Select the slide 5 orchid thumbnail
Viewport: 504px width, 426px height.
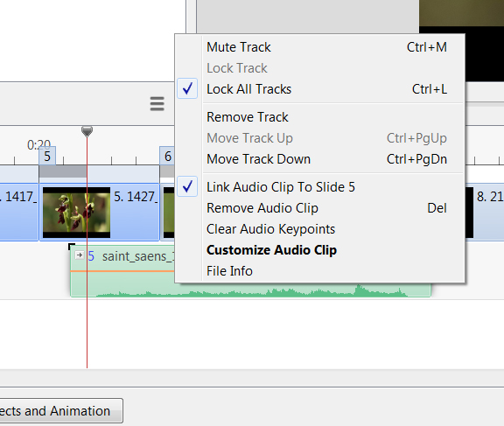point(76,213)
